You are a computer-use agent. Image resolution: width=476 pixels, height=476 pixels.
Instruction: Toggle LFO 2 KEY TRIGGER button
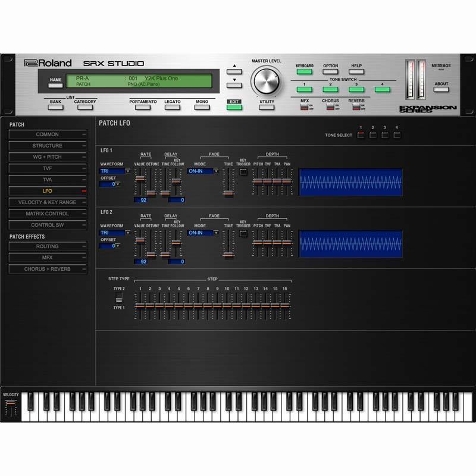(243, 233)
